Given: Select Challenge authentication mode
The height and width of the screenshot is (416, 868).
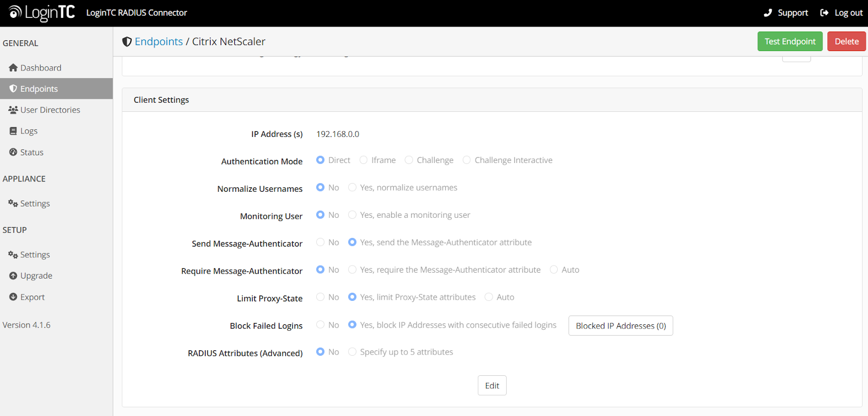Looking at the screenshot, I should point(409,160).
